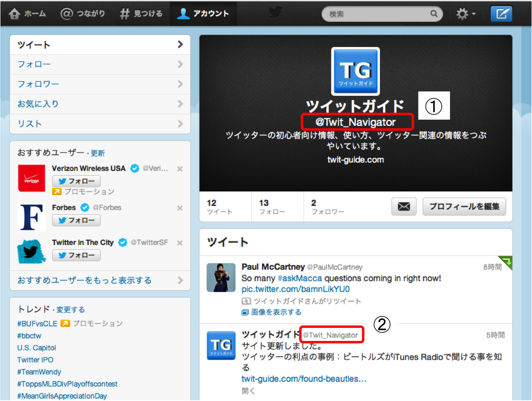Open the Twitter IPO trend

coord(35,360)
